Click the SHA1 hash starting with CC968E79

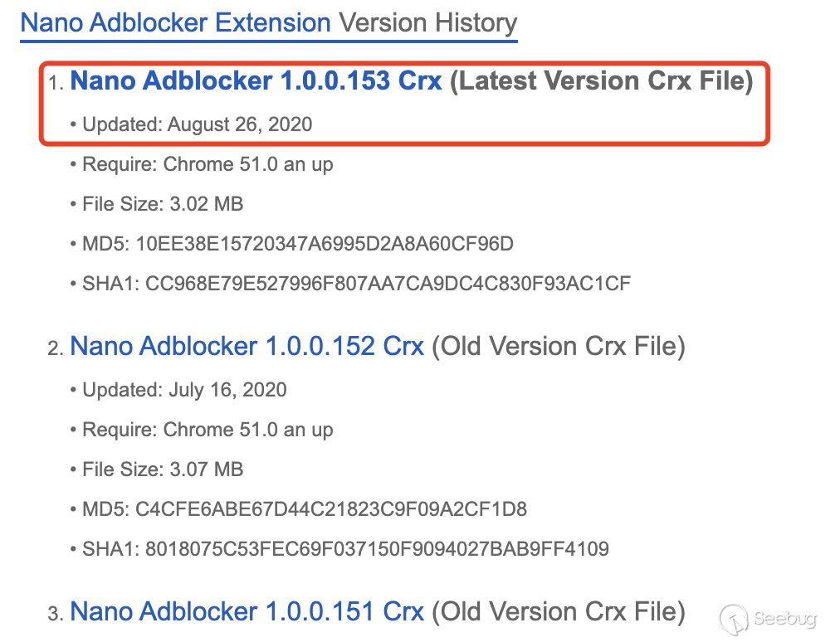point(388,284)
